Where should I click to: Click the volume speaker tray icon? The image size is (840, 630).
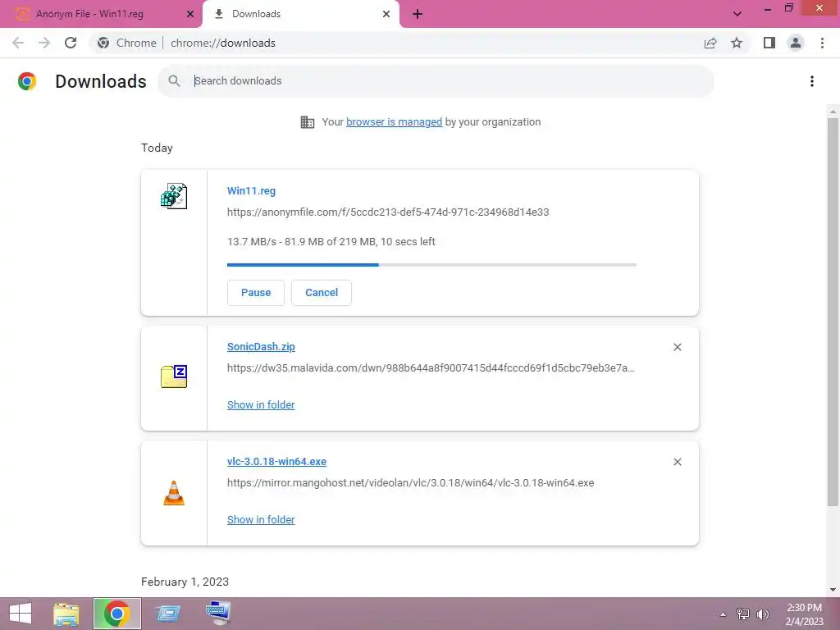pos(763,614)
